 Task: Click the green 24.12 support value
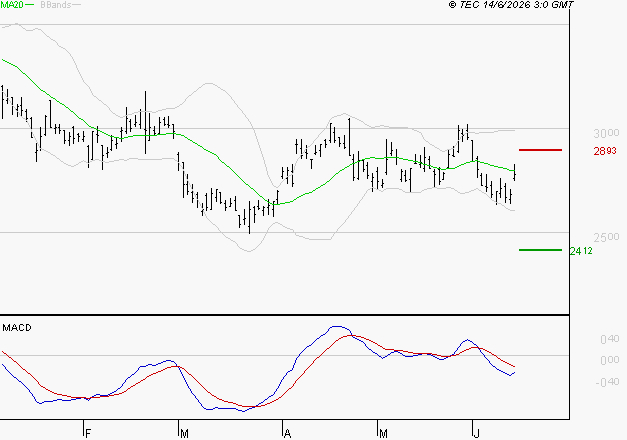(581, 251)
